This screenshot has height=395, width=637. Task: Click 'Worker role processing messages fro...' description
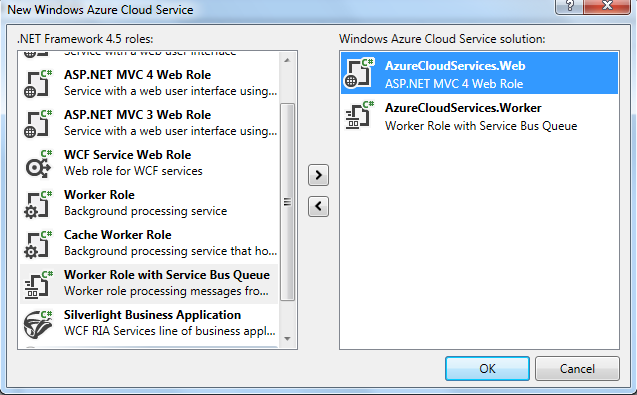166,291
